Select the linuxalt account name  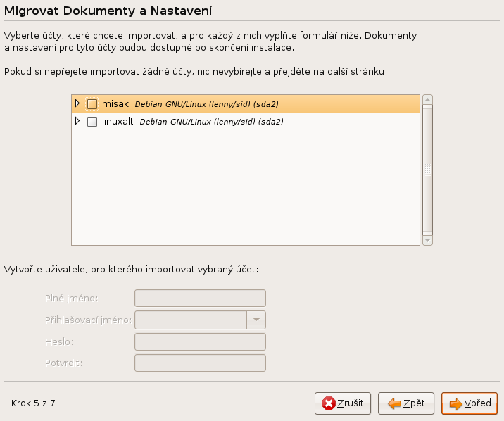pos(118,122)
